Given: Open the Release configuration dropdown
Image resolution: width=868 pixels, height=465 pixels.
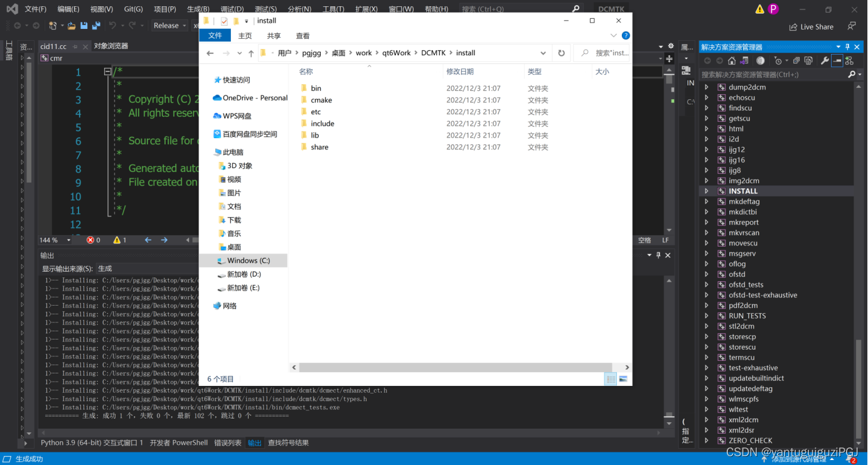Looking at the screenshot, I should [169, 25].
